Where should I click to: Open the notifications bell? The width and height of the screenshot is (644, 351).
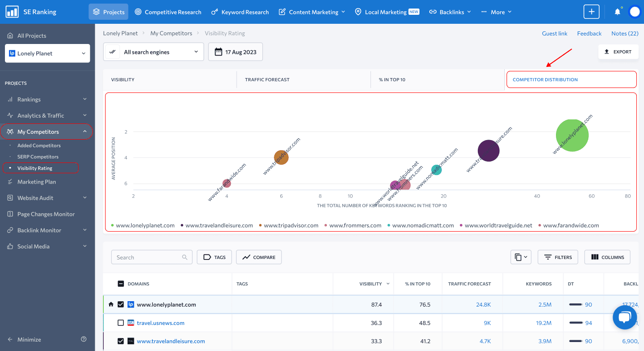(x=618, y=12)
